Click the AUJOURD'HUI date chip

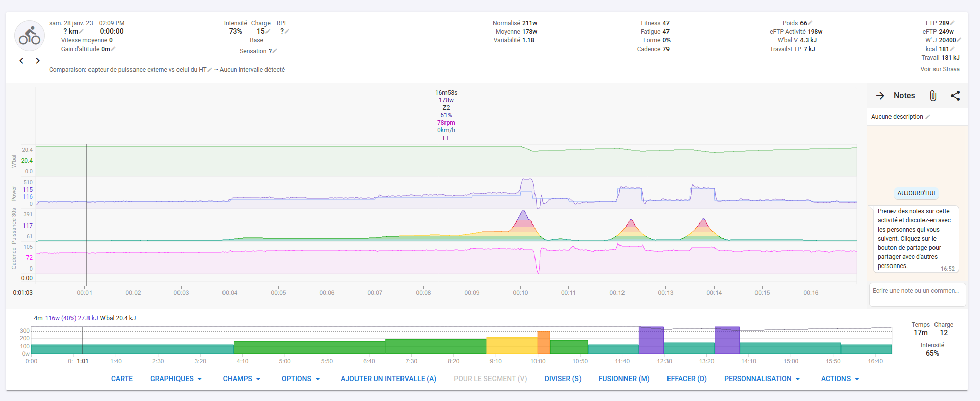pos(916,193)
